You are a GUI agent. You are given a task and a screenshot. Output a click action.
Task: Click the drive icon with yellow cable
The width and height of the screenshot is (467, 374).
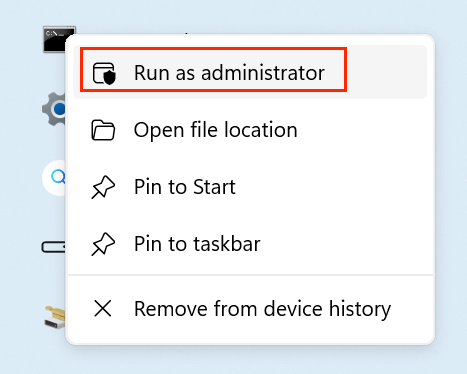pos(55,317)
